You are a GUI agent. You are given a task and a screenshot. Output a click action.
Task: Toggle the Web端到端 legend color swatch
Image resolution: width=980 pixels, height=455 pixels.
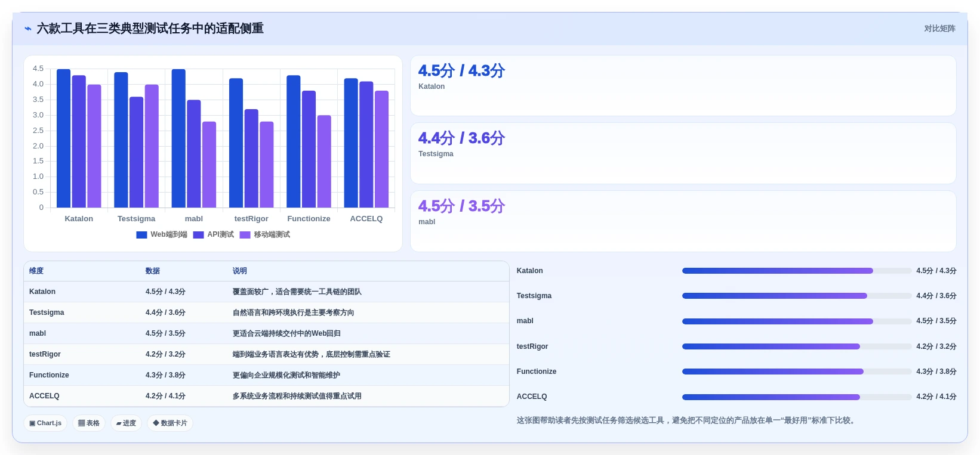[141, 235]
